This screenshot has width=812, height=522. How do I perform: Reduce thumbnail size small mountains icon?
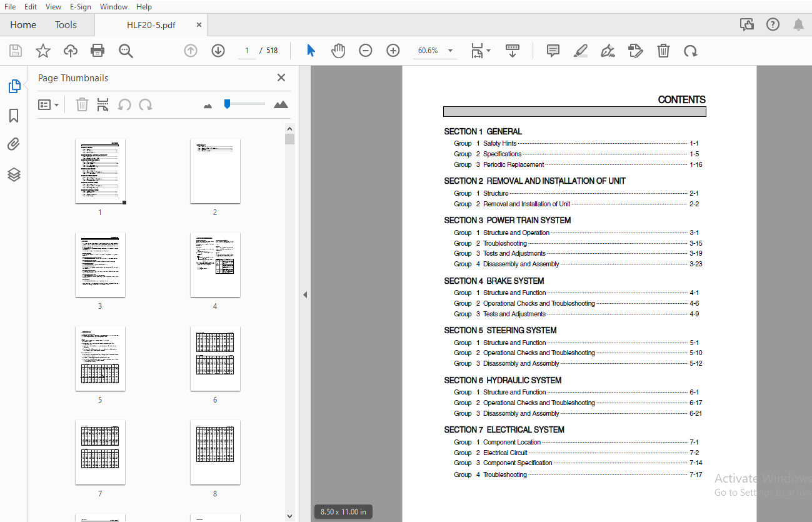pyautogui.click(x=208, y=106)
